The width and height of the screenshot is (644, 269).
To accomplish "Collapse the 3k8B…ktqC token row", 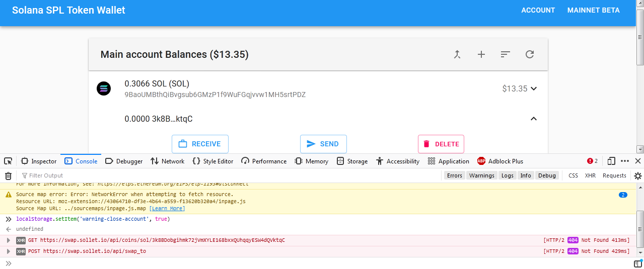I will click(534, 119).
